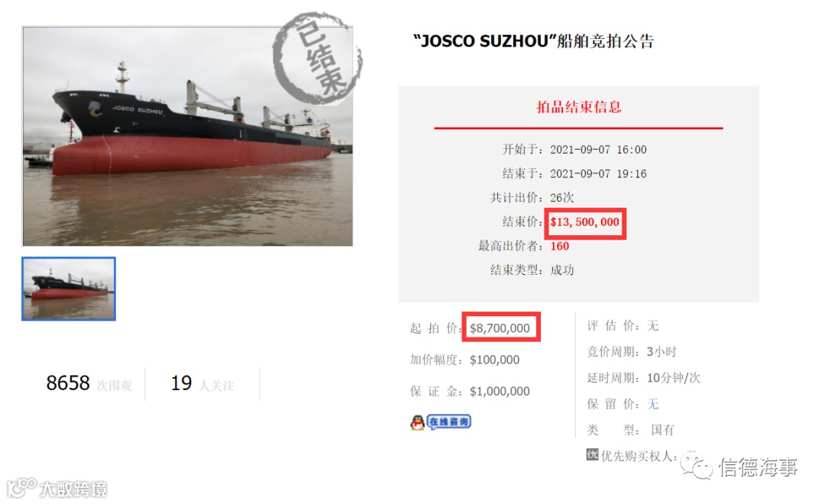Click the 保证金 $1,000,000 deposit value
Image resolution: width=825 pixels, height=504 pixels.
point(500,392)
